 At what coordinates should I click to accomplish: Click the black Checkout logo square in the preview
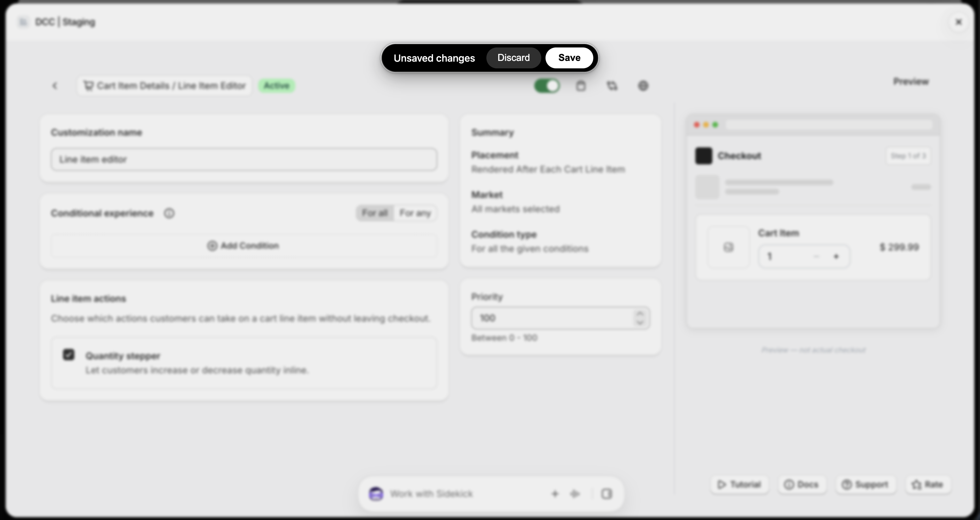(x=703, y=156)
